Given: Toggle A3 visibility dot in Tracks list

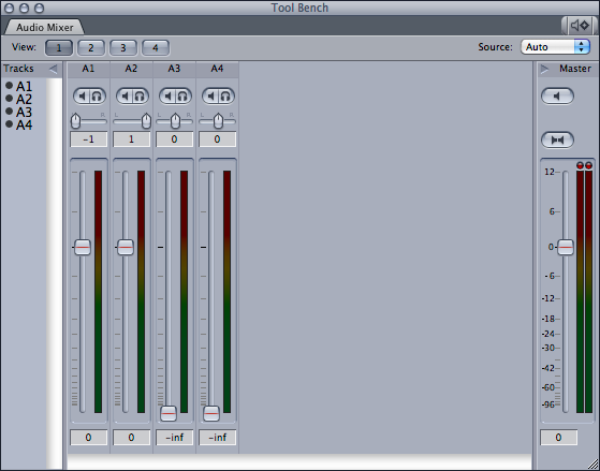Looking at the screenshot, I should point(9,111).
